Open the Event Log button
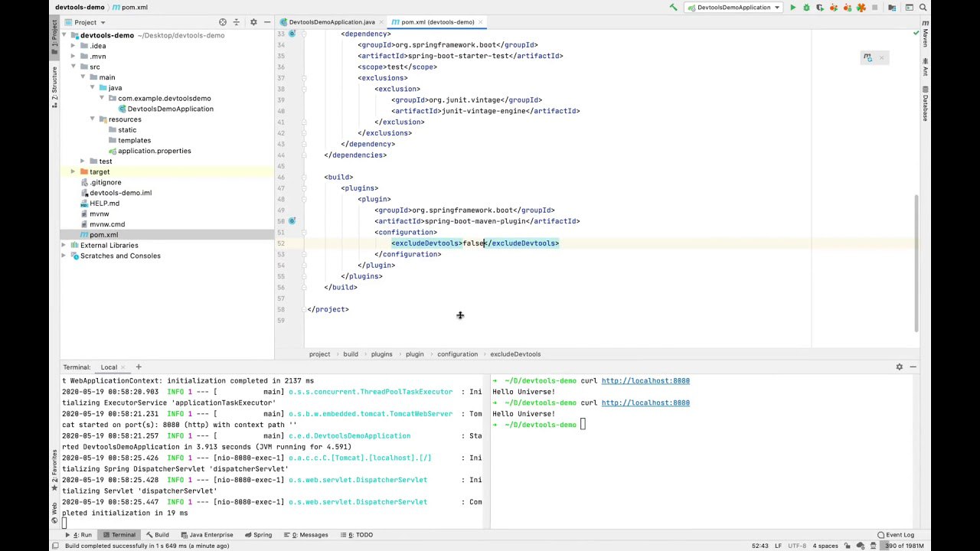980x551 pixels. pyautogui.click(x=896, y=535)
